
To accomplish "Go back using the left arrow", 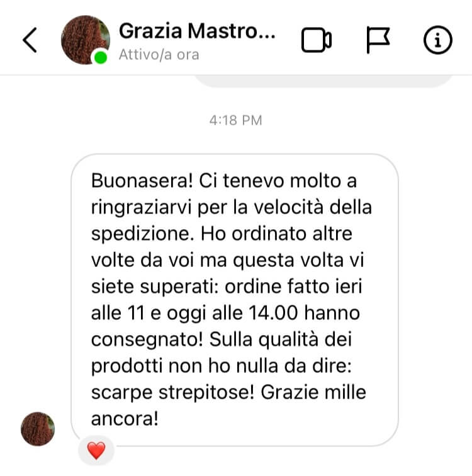I will point(30,40).
